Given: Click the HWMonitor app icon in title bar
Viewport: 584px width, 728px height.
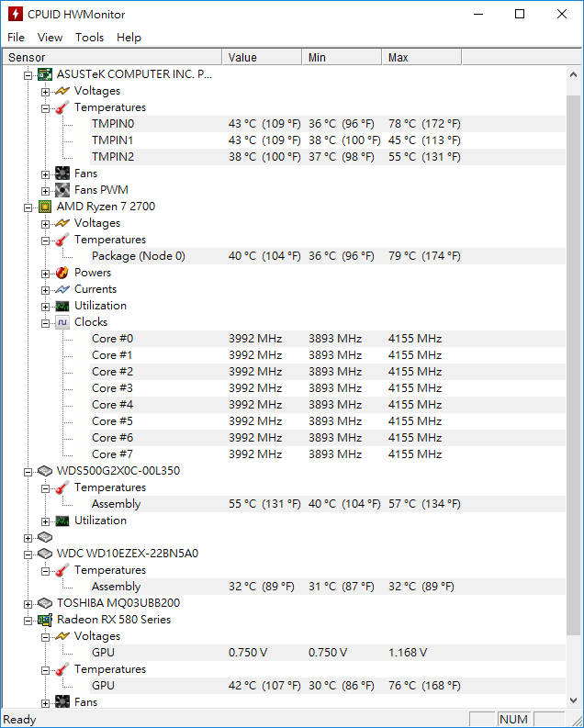Looking at the screenshot, I should pos(16,14).
